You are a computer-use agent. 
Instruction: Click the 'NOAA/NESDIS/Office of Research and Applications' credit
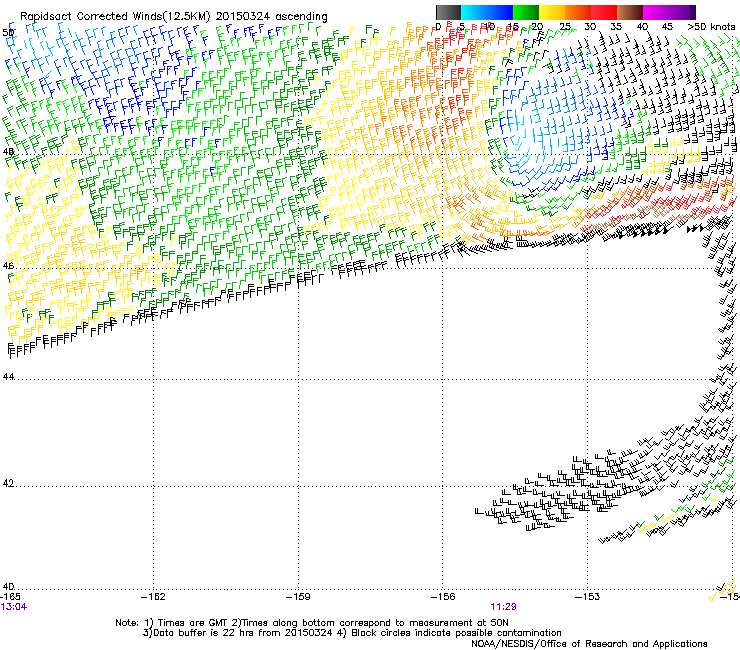point(589,644)
